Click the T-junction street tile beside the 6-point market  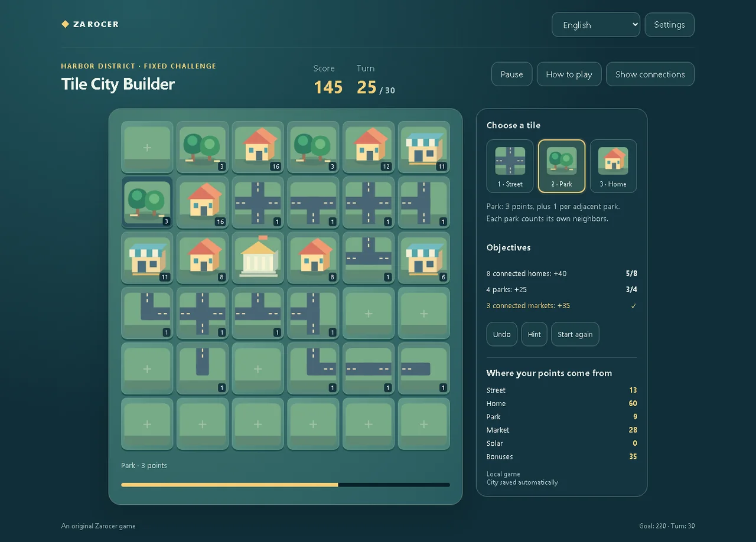[x=369, y=257]
